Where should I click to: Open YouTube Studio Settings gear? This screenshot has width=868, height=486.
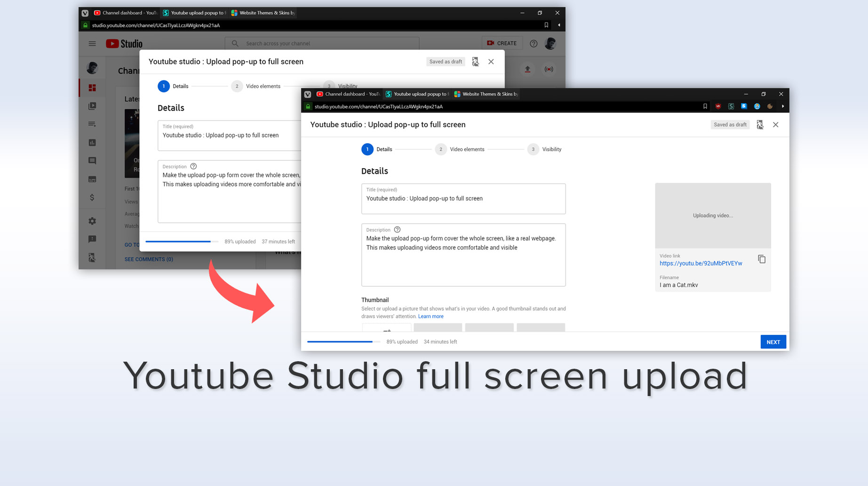tap(92, 220)
